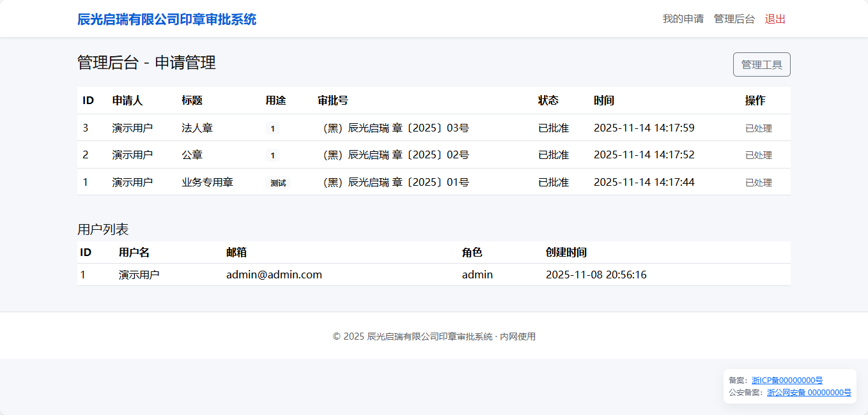The image size is (868, 415).
Task: Switch to 管理后台 section
Action: [735, 19]
